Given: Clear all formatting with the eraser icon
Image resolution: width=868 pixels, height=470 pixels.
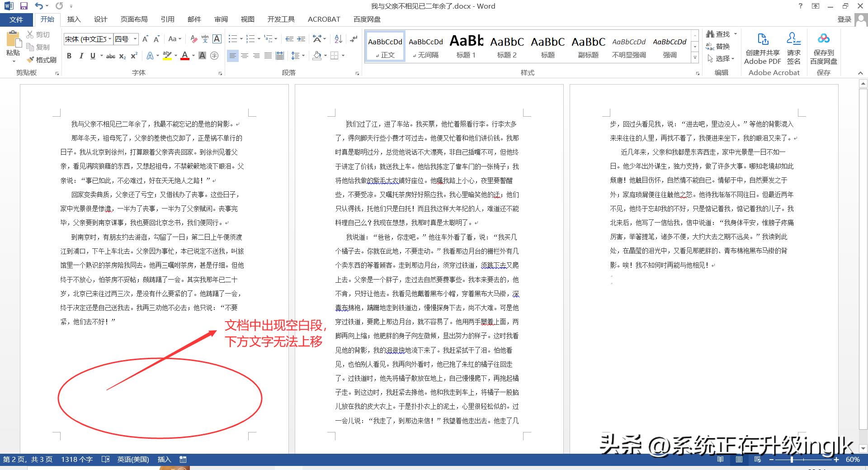Looking at the screenshot, I should (x=193, y=39).
